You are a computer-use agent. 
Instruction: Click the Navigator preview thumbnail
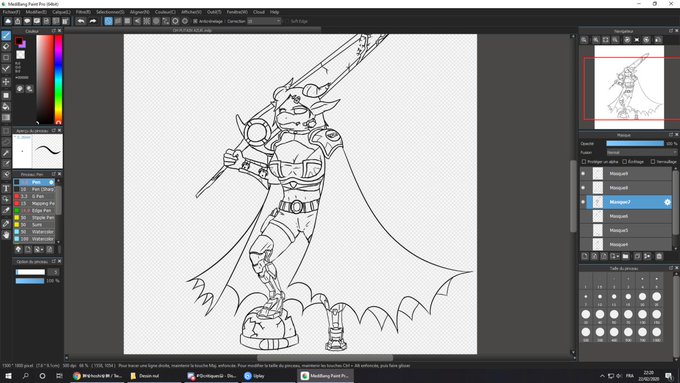point(629,87)
